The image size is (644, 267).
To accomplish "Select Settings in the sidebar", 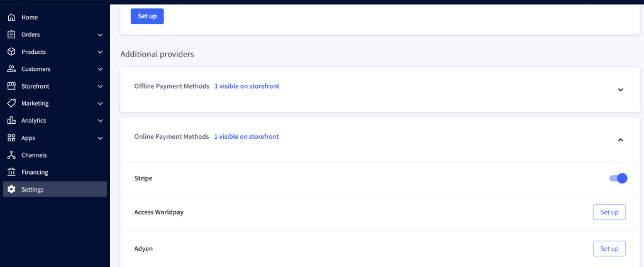I will (55, 190).
